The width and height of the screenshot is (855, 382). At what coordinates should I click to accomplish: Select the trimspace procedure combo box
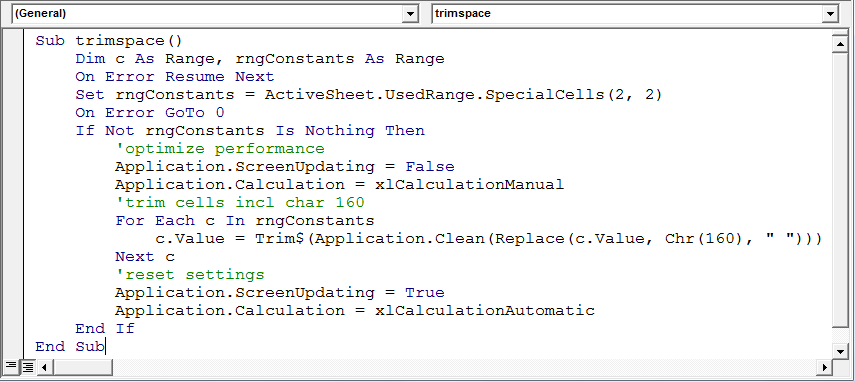(635, 14)
